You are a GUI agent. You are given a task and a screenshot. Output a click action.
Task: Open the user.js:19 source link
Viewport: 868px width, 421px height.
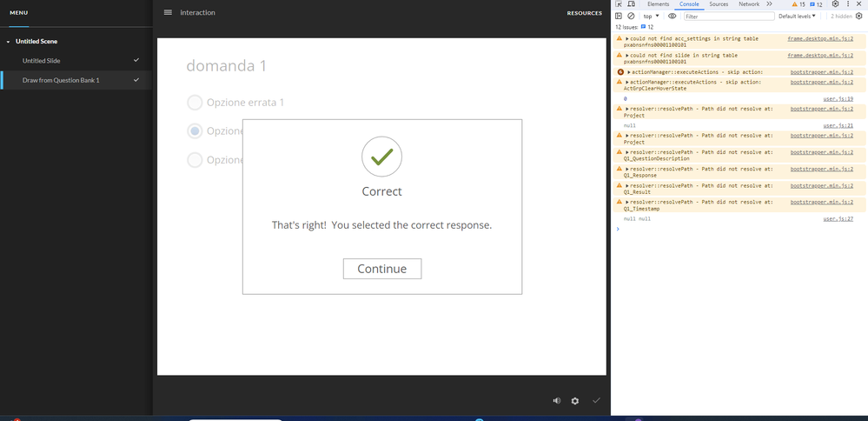point(838,98)
